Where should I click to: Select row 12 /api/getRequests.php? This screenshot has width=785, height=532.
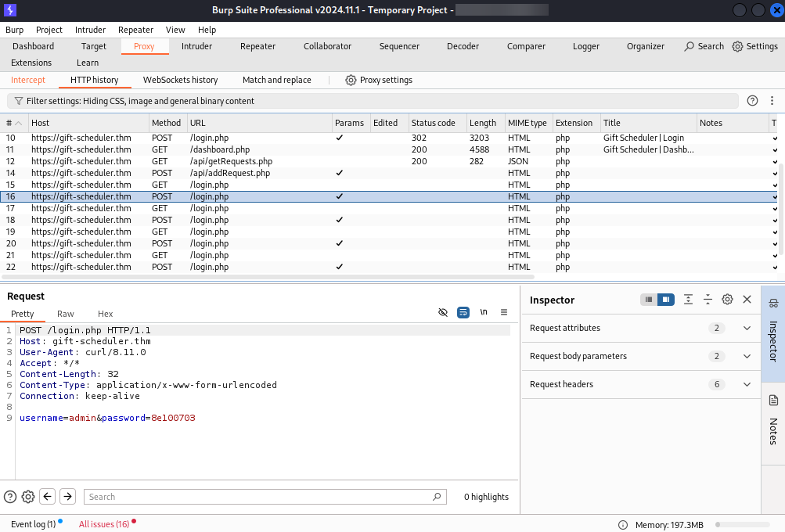390,161
